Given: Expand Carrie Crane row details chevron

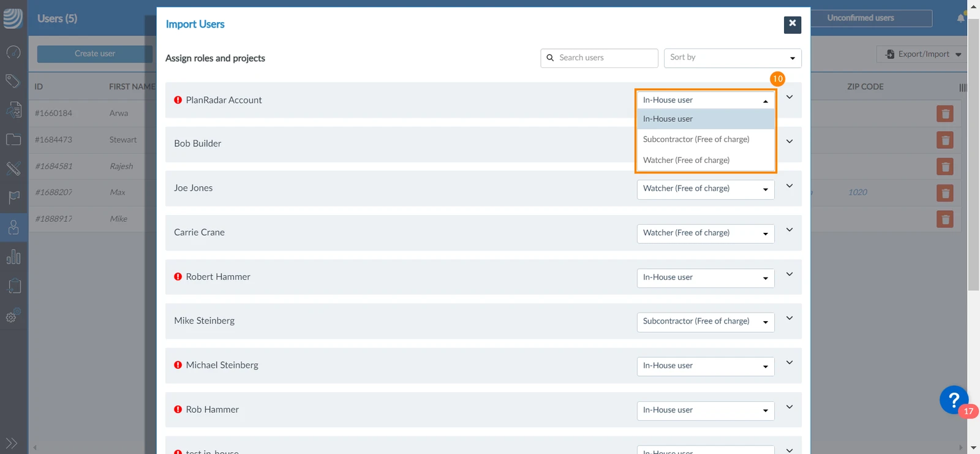Looking at the screenshot, I should [790, 230].
